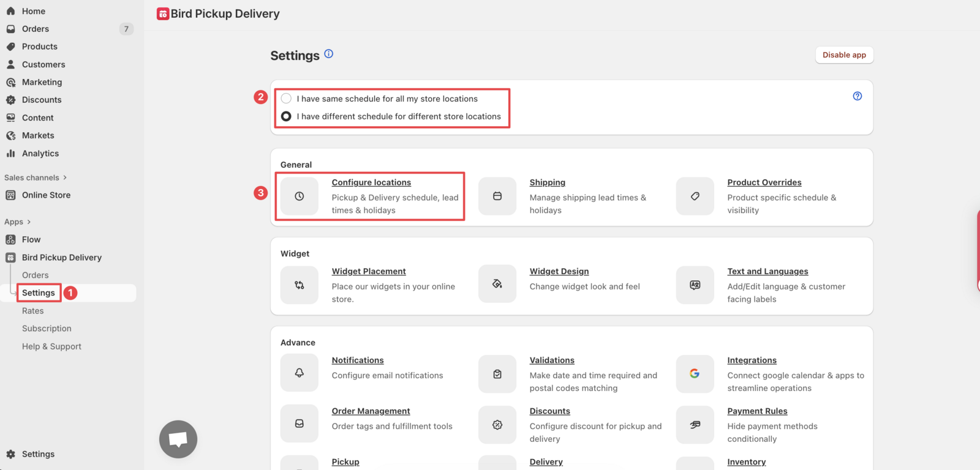Screen dimensions: 980x470
Task: Open the Order Management link
Action: tap(371, 411)
